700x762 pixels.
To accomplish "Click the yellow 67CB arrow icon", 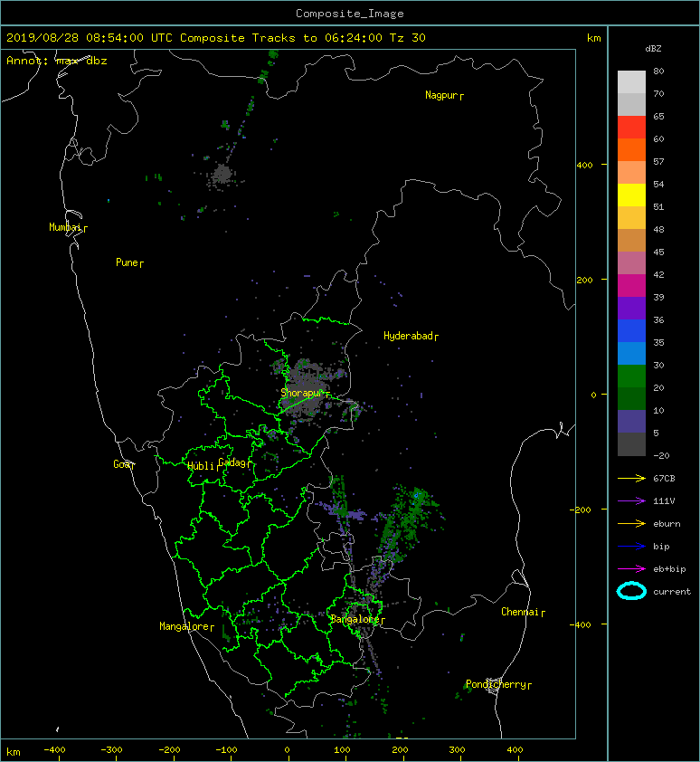I will tap(631, 478).
